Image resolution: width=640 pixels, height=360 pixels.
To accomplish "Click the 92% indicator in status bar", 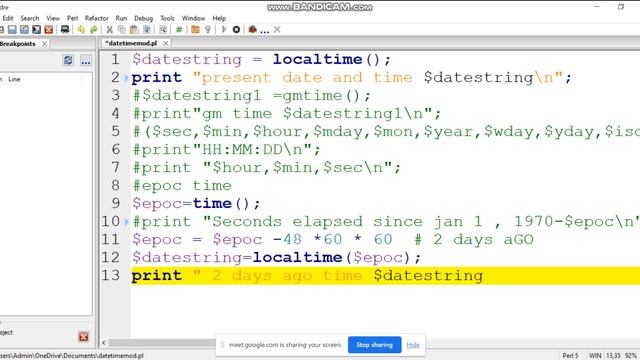I will (x=631, y=356).
